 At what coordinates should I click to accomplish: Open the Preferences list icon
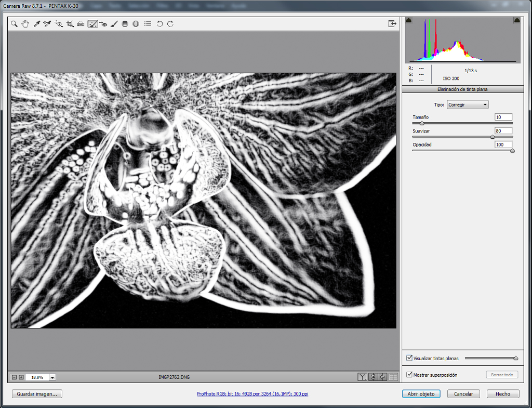(148, 24)
